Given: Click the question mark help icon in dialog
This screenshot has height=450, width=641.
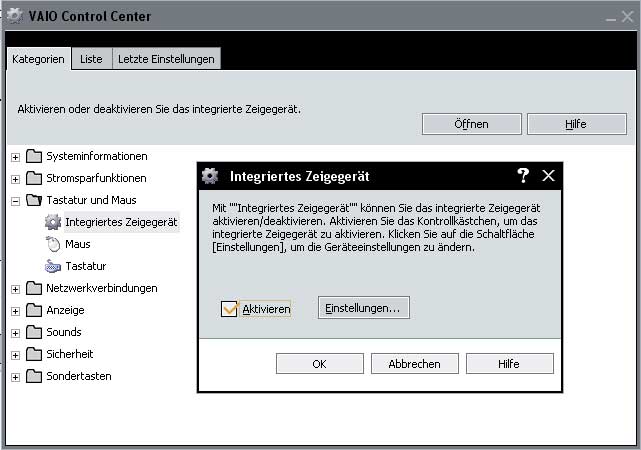Looking at the screenshot, I should (x=523, y=176).
